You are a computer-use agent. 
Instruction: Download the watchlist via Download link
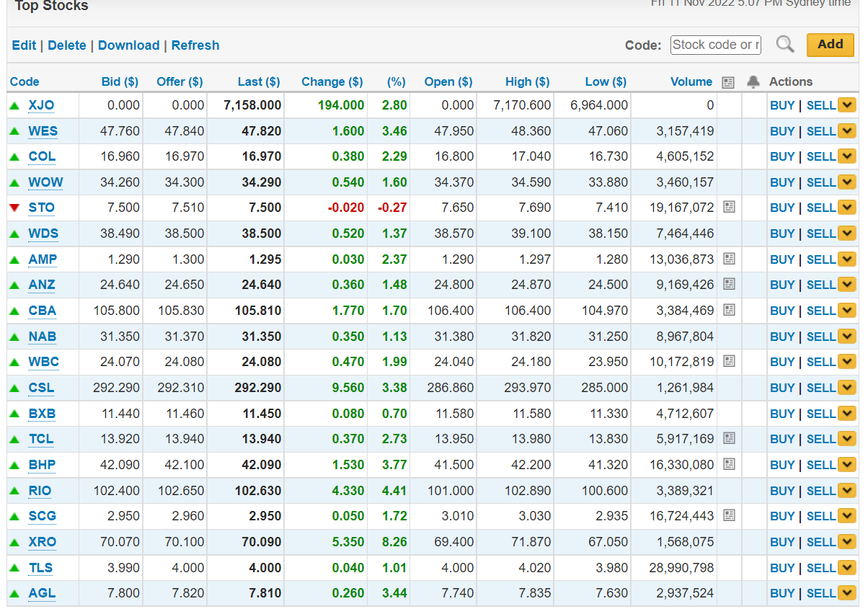(128, 45)
